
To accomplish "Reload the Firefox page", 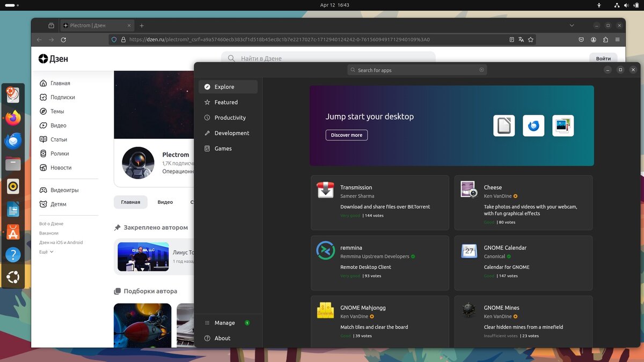I will pos(63,40).
